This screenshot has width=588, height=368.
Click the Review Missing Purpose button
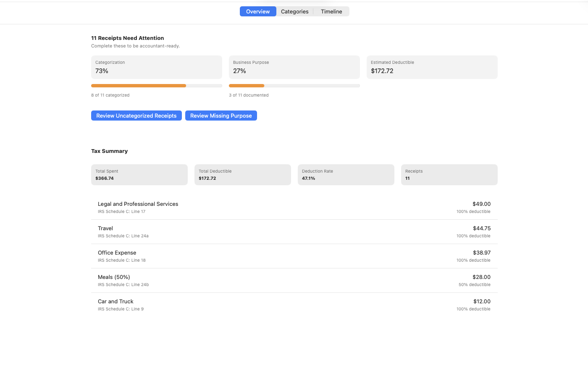tap(221, 116)
